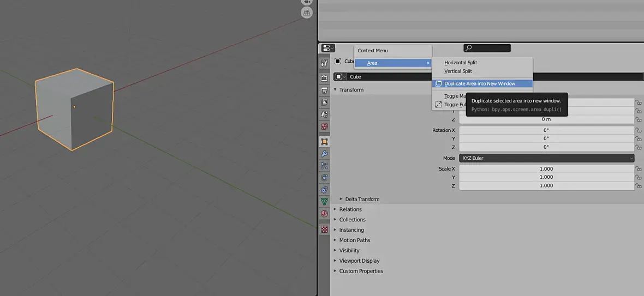
Task: Open the Physics properties tab
Action: pyautogui.click(x=324, y=178)
